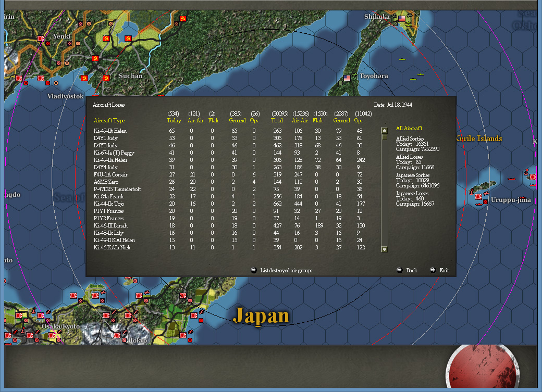Click the US flag base at Shikuka
The width and height of the screenshot is (542, 392).
(402, 19)
